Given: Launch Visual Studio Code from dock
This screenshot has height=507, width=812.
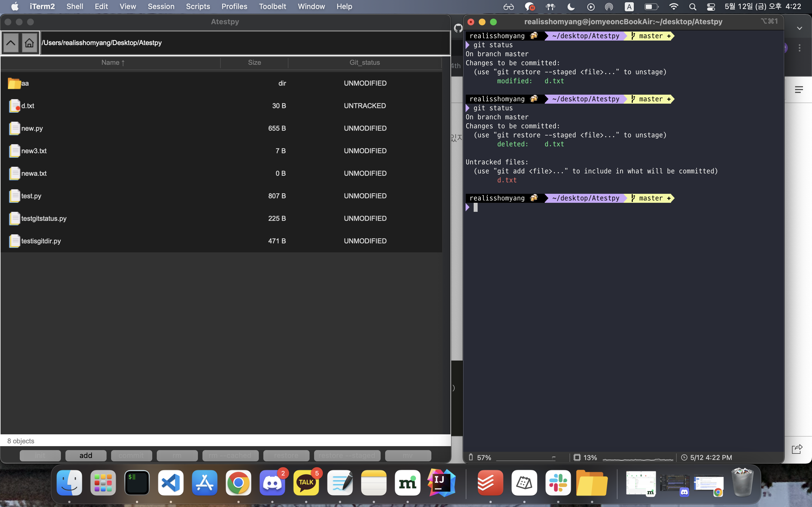Looking at the screenshot, I should [x=171, y=483].
